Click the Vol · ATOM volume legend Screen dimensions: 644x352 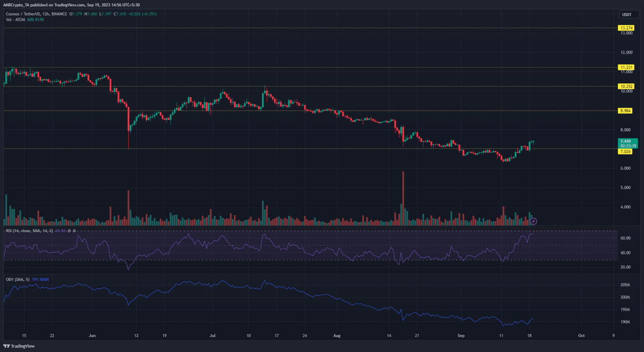(x=16, y=19)
